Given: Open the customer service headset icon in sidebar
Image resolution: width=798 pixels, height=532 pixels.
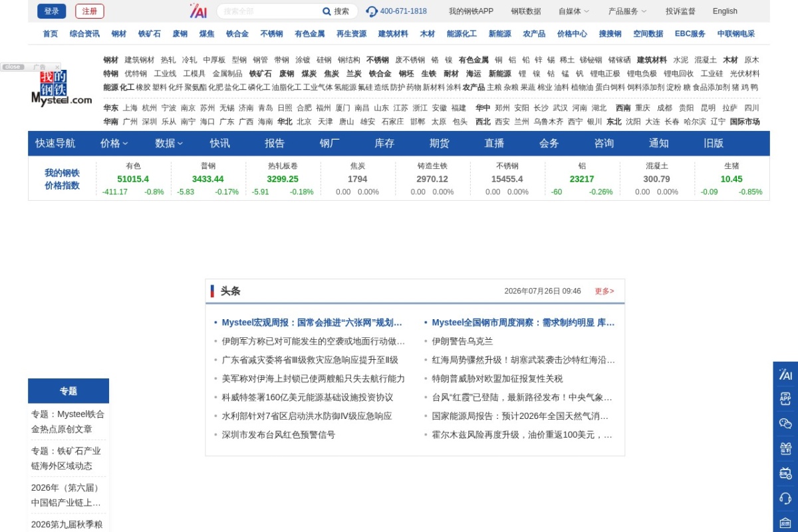Looking at the screenshot, I should click(x=785, y=497).
